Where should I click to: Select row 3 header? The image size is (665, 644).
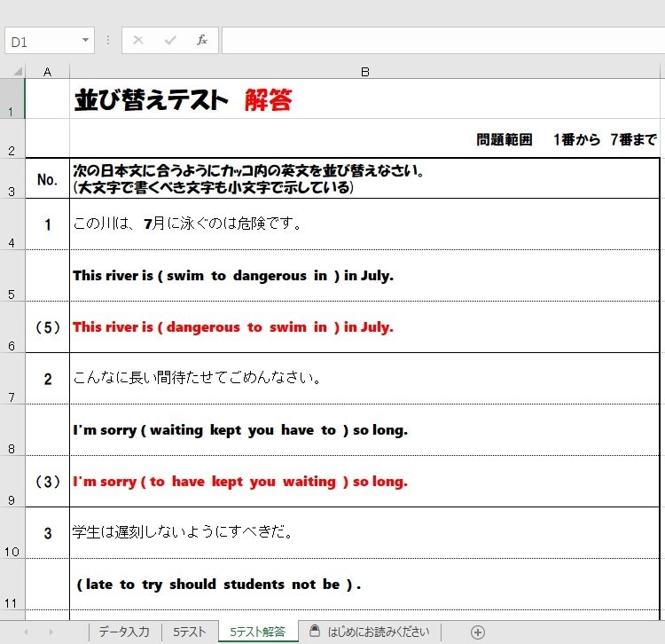tap(12, 178)
